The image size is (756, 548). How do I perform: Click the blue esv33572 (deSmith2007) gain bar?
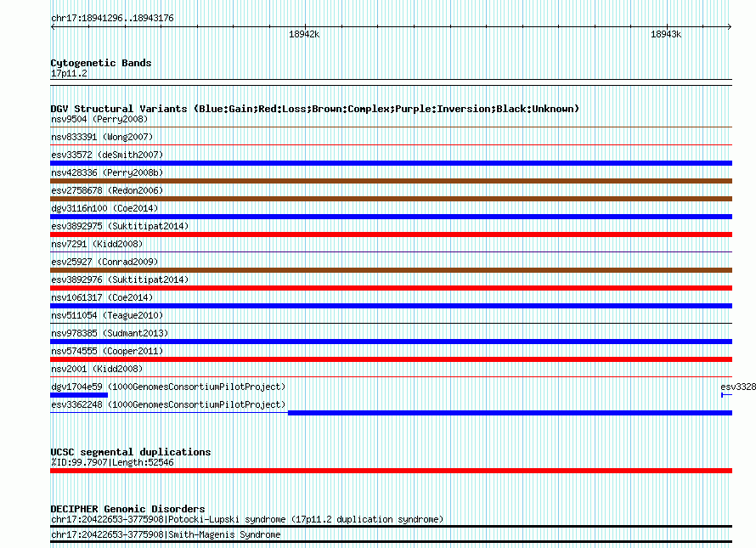[x=391, y=163]
